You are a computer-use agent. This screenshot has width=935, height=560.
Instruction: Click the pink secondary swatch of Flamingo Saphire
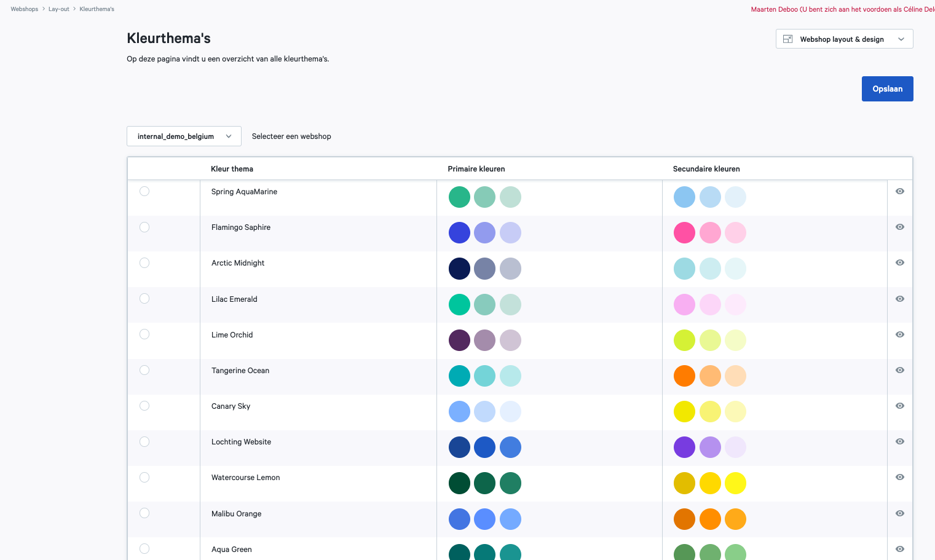coord(684,233)
